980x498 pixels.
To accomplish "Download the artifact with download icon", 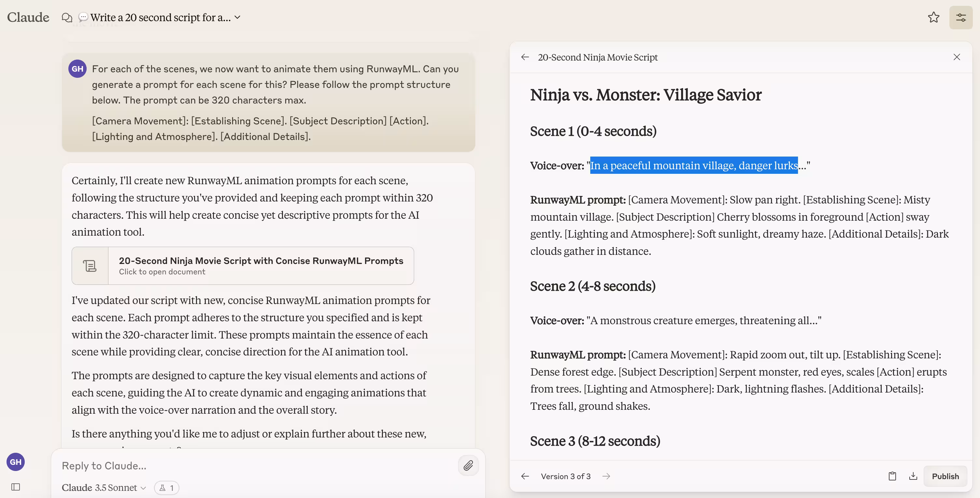I will pos(913,476).
